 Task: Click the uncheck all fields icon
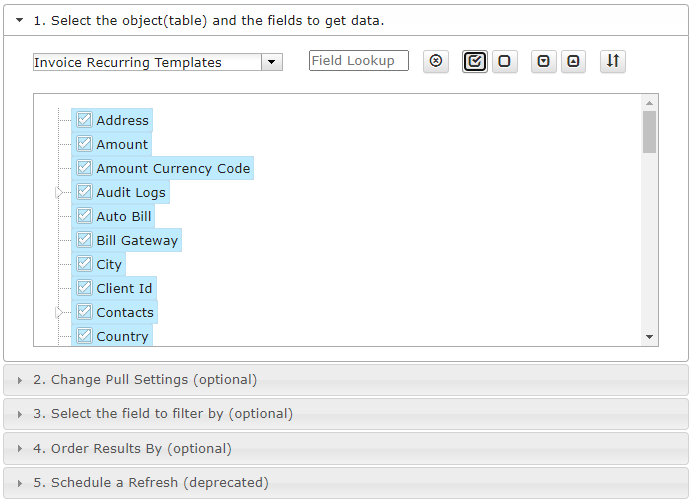coord(504,61)
